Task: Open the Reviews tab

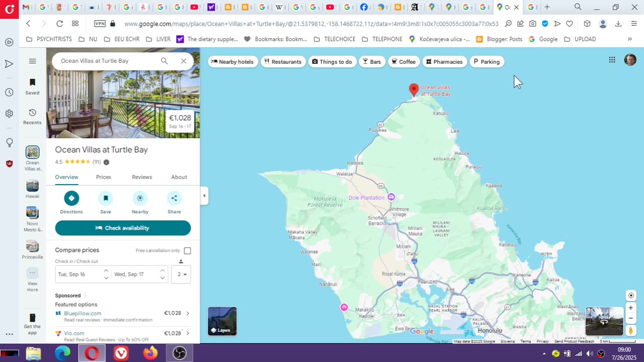Action: point(142,177)
